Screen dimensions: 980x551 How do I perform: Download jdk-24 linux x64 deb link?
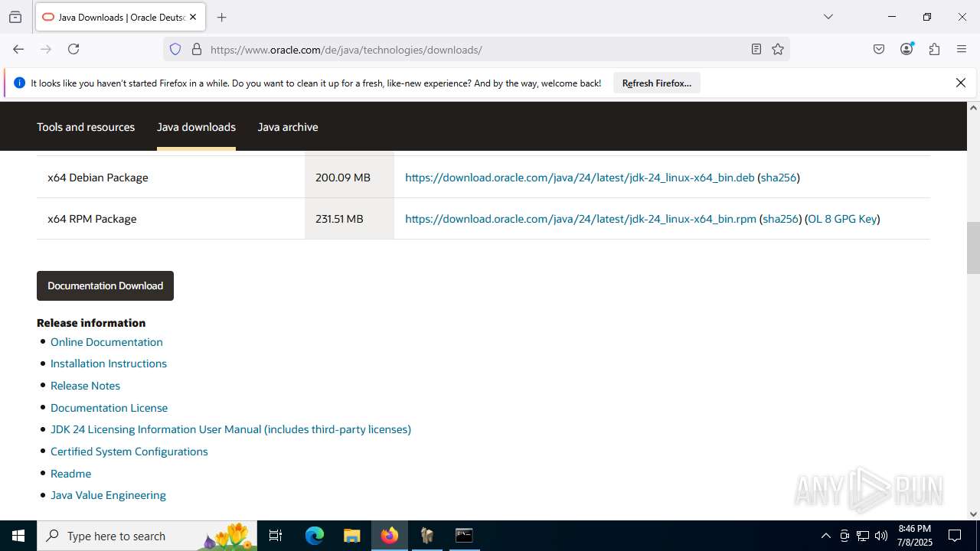(580, 178)
